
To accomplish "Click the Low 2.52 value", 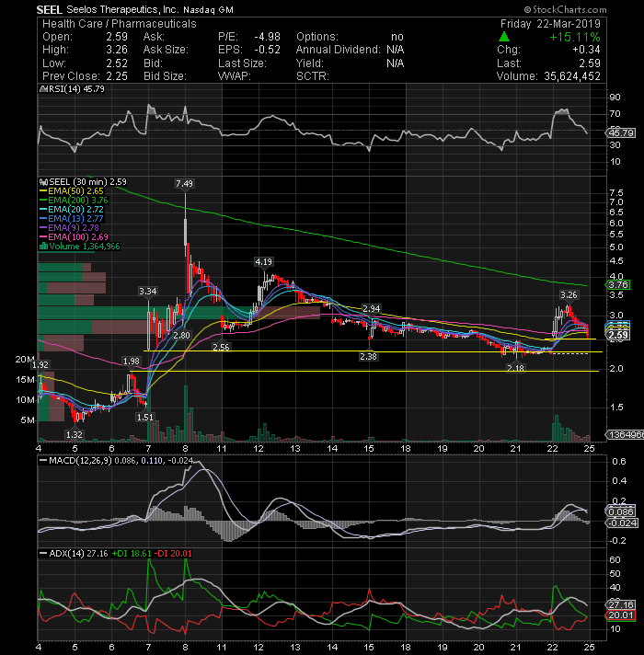I will click(x=117, y=63).
